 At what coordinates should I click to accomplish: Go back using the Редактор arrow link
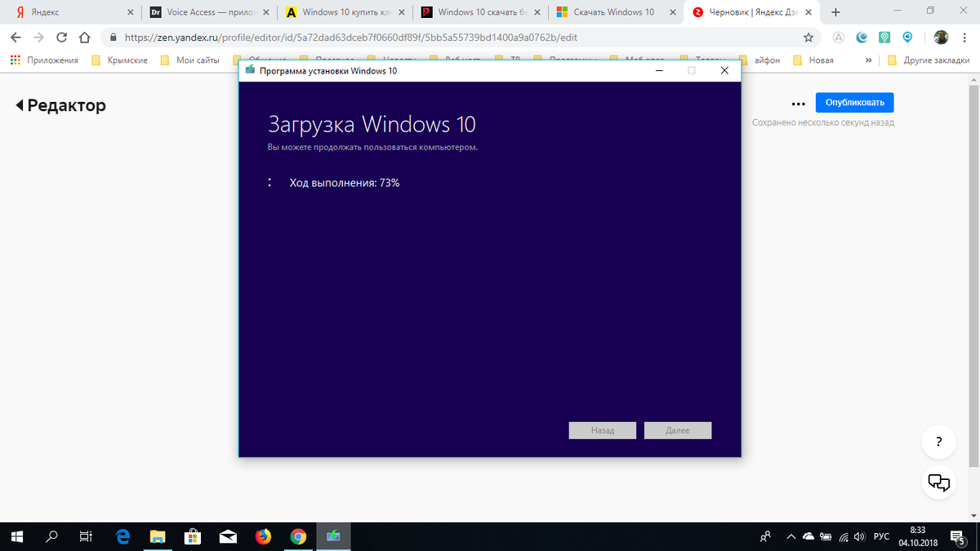tap(61, 105)
